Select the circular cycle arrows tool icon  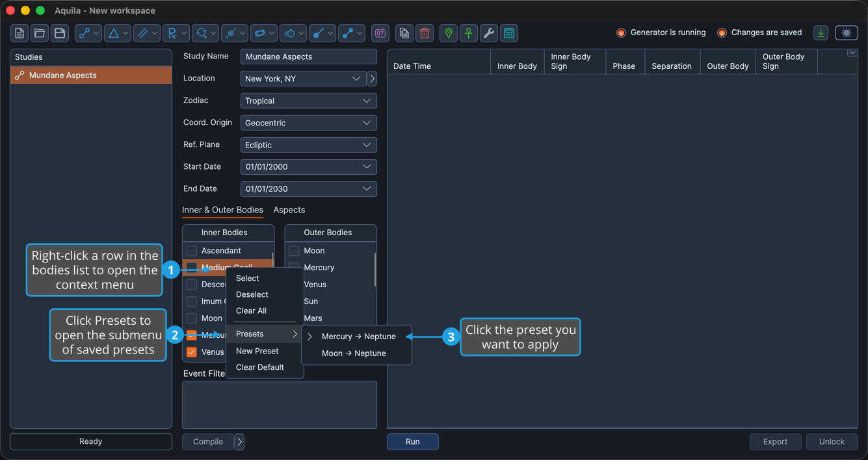pos(201,33)
